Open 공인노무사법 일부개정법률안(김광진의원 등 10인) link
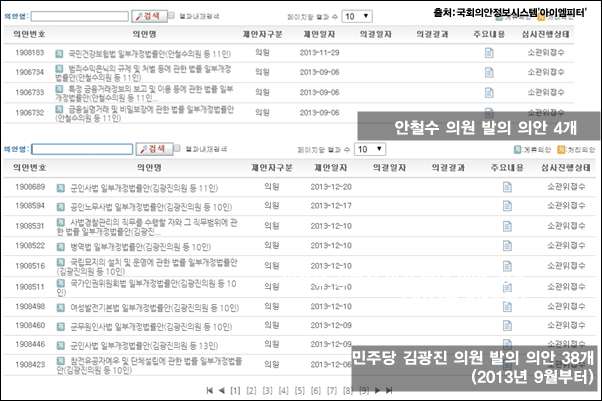The image size is (602, 401). tap(151, 207)
